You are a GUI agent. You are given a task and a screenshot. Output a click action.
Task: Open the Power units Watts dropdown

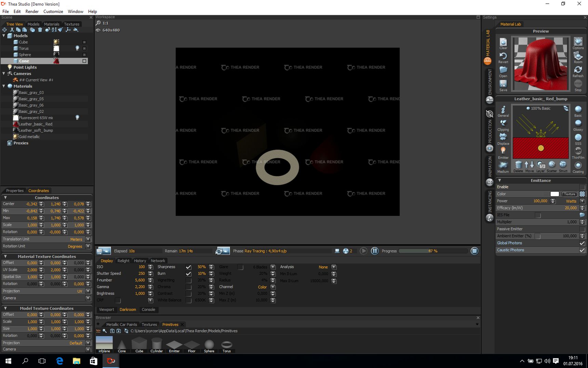[x=582, y=201]
